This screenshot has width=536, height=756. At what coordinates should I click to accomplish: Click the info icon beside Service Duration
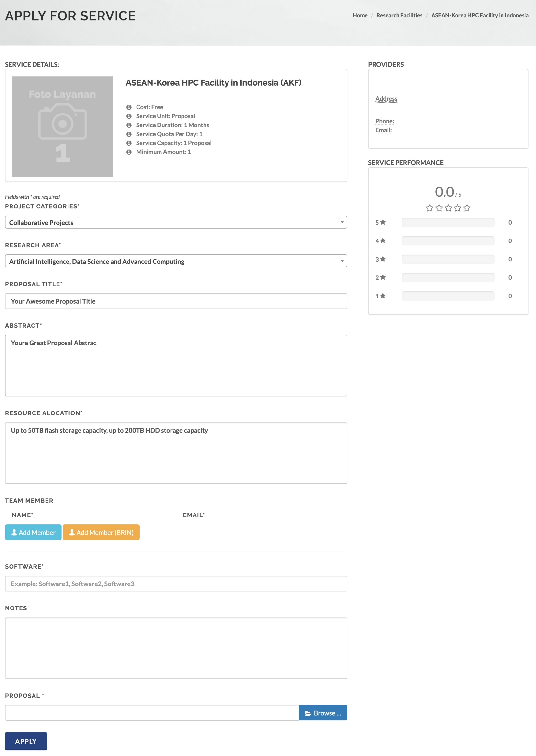129,125
